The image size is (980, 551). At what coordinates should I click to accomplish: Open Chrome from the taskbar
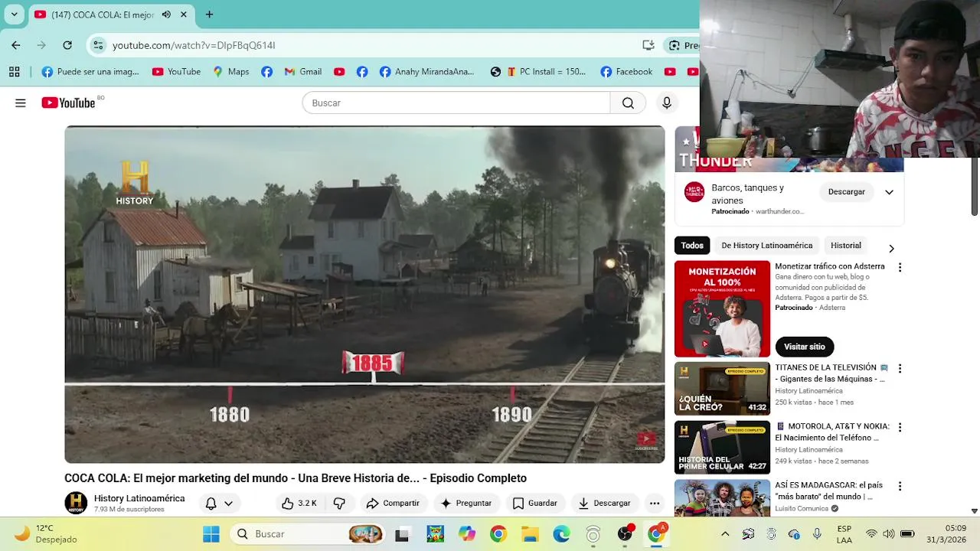click(x=498, y=534)
